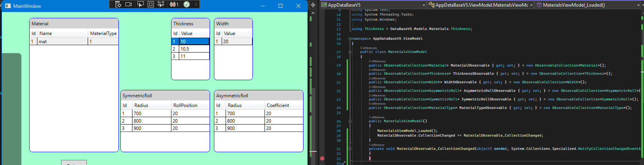Screen dimensions: 644x165
Task: Sort AsymmetricRoll table by Radius header
Action: [245, 105]
